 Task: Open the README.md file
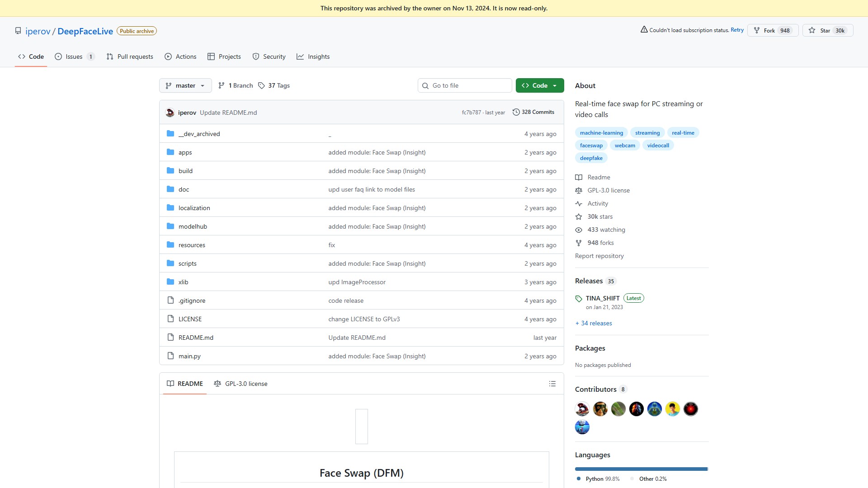pos(196,338)
